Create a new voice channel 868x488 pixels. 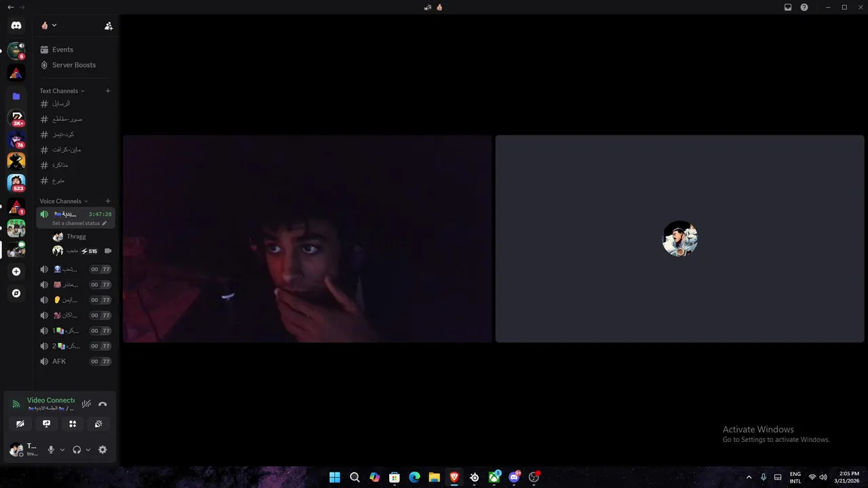point(108,201)
